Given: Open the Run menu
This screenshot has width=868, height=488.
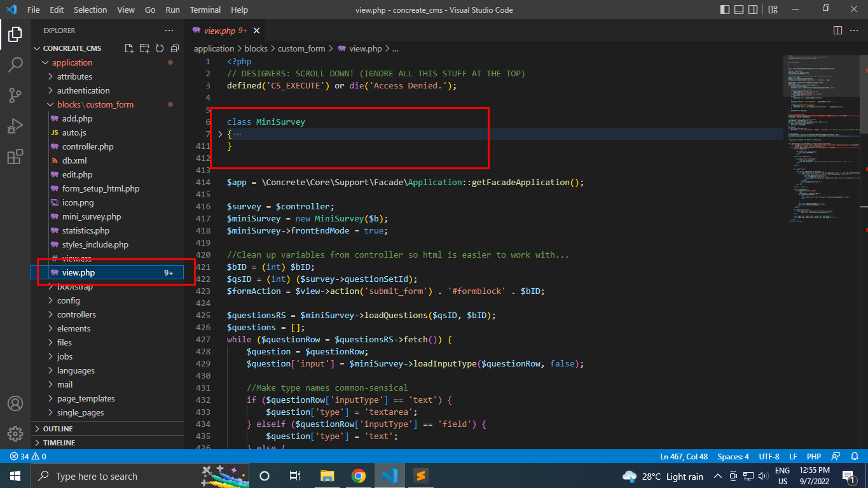Looking at the screenshot, I should pyautogui.click(x=172, y=10).
